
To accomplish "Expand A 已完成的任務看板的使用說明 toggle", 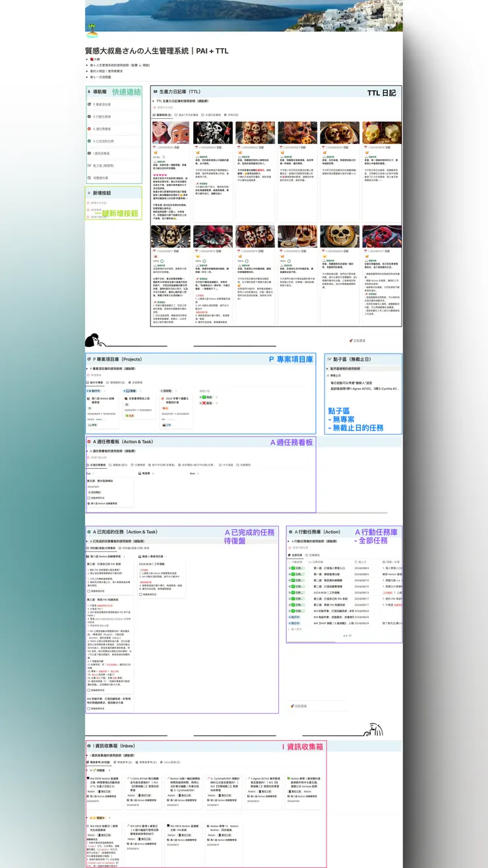I will pos(88,541).
